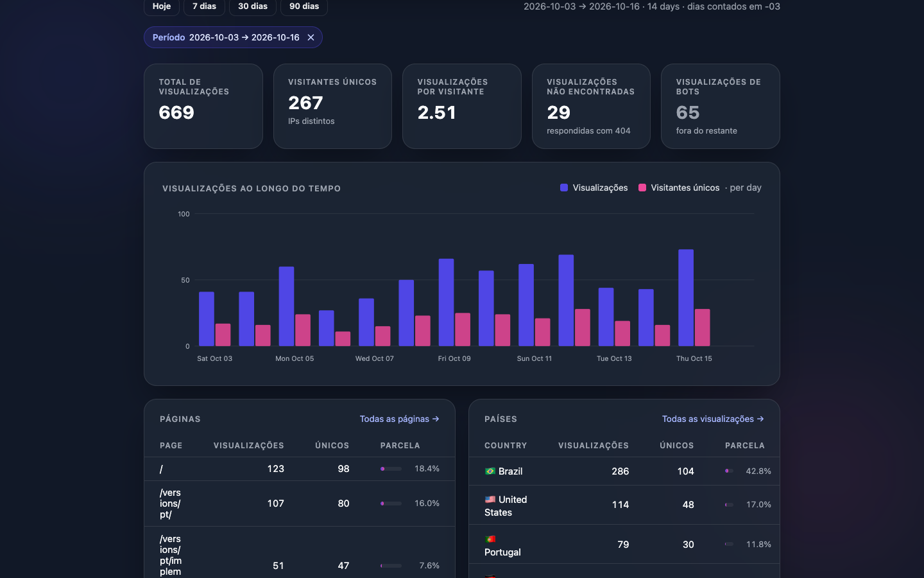Click the Page column header

pos(171,446)
